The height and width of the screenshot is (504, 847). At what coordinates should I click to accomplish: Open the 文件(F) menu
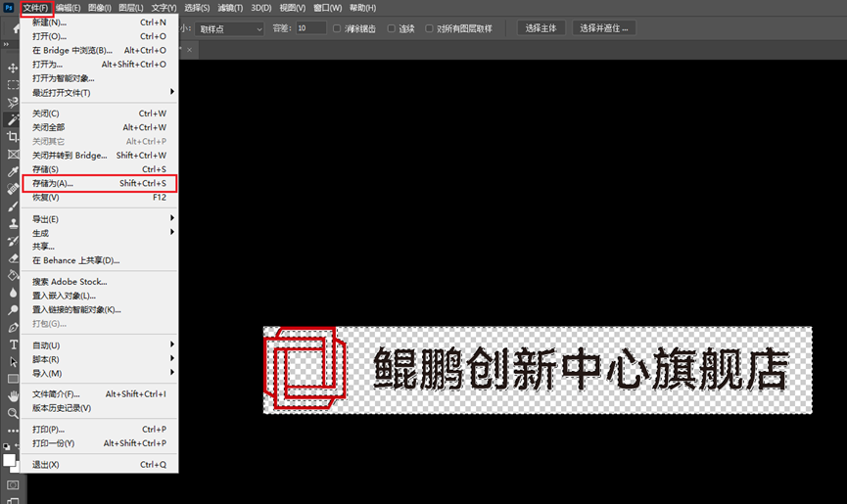(x=36, y=8)
